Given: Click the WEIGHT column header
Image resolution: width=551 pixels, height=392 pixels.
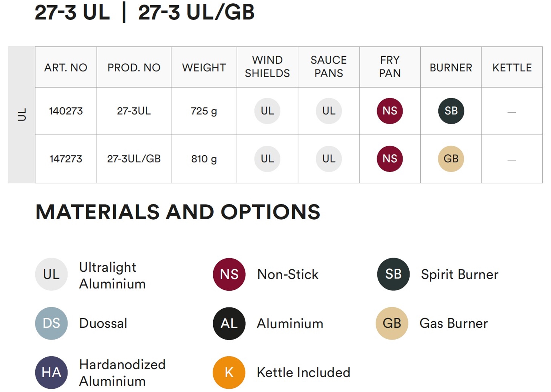Looking at the screenshot, I should click(x=204, y=67).
